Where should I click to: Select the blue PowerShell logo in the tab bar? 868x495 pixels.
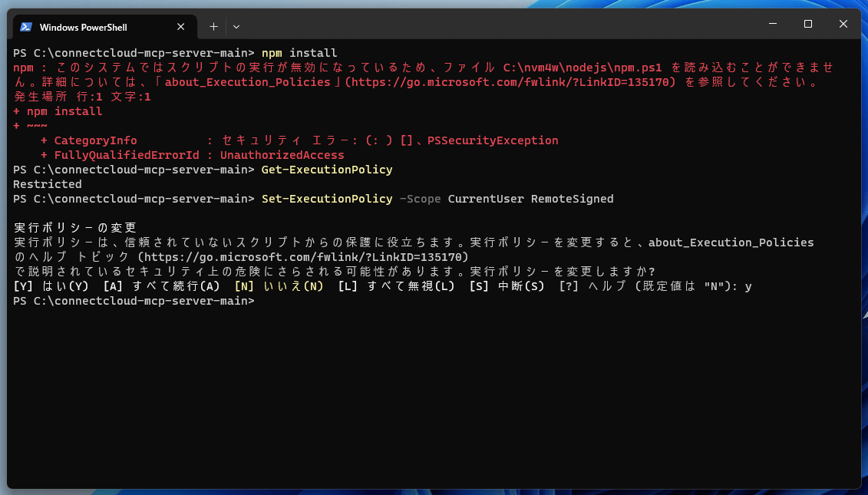[27, 26]
